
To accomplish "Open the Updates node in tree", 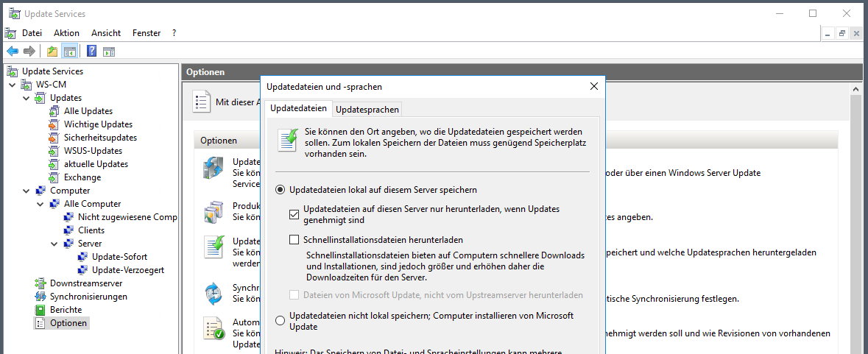I will tap(66, 98).
